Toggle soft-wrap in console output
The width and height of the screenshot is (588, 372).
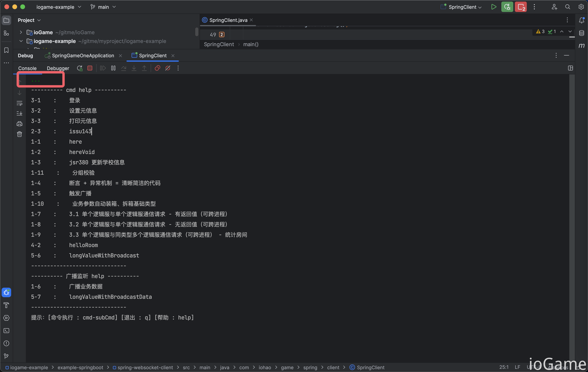click(19, 103)
